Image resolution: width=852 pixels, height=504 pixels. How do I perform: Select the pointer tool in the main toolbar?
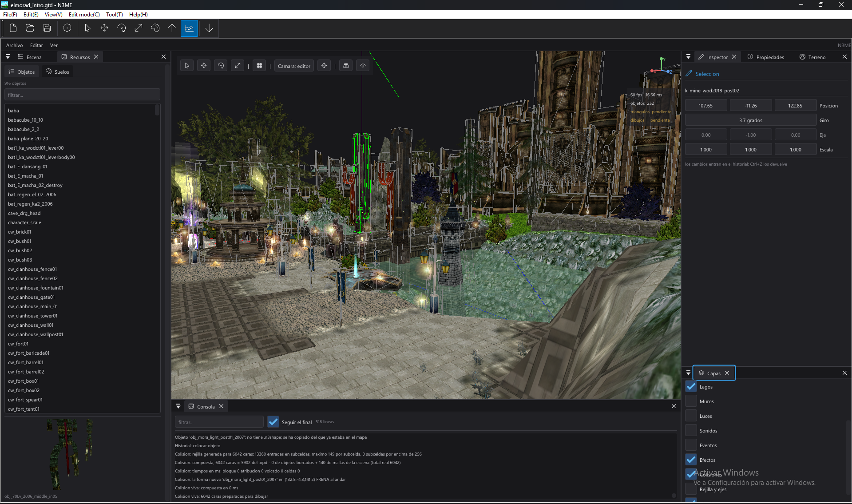point(87,28)
